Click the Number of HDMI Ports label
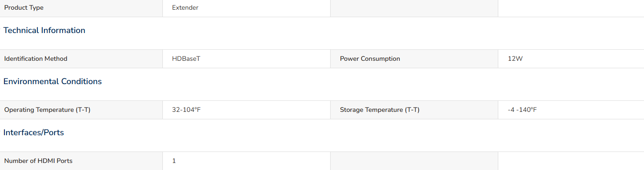Screen dimensions: 644x170 pyautogui.click(x=38, y=161)
